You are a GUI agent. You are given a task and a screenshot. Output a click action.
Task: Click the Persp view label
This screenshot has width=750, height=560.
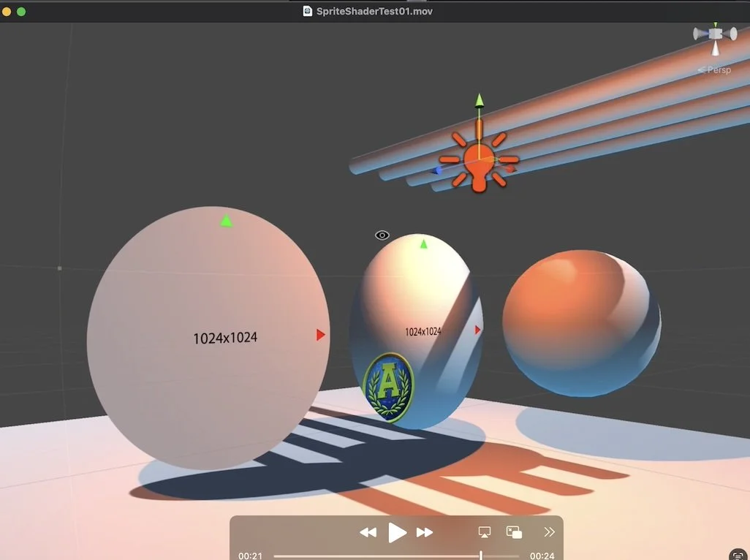(x=718, y=69)
